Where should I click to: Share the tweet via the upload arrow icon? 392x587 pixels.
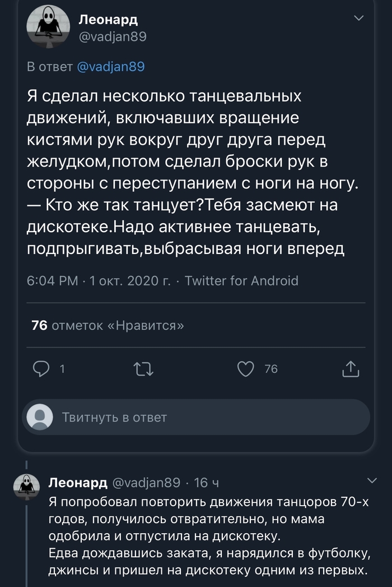pos(350,368)
